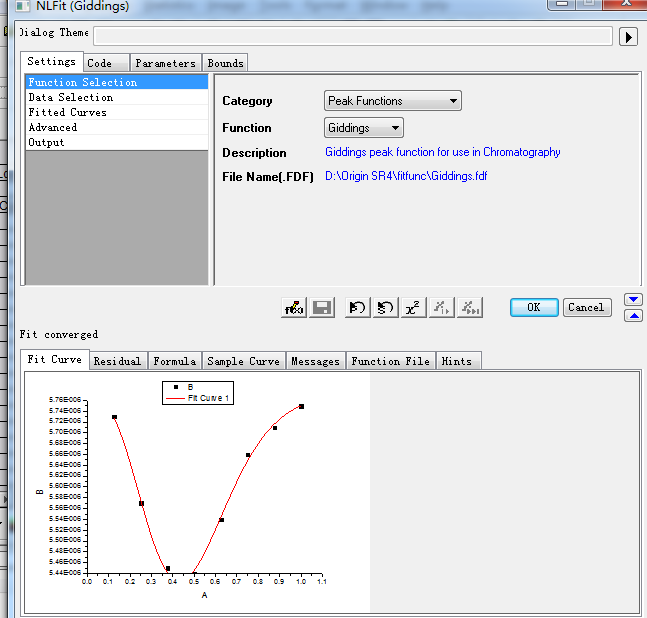Open the Formula preview tab

(x=175, y=361)
